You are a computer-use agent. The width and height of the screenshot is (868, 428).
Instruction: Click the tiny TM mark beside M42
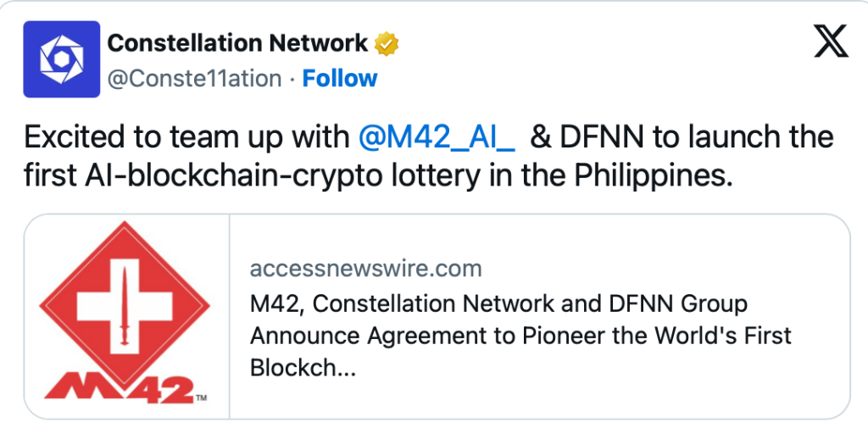(x=202, y=397)
